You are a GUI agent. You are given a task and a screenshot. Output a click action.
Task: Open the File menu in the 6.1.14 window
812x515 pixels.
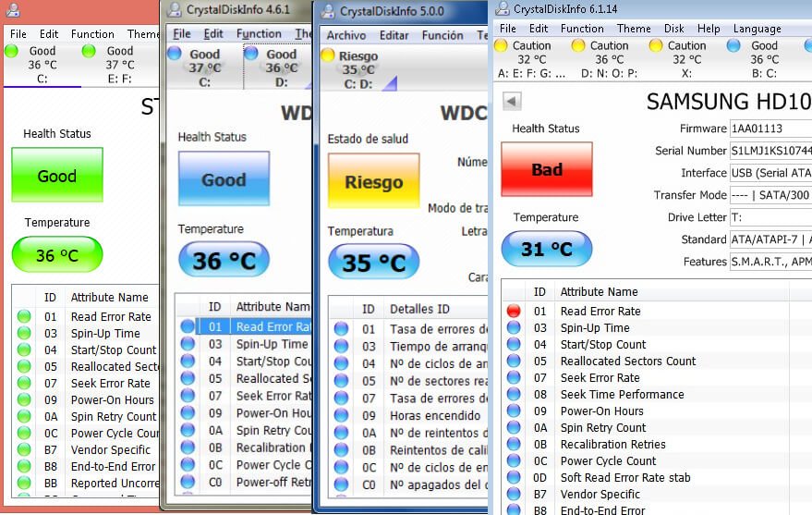507,29
